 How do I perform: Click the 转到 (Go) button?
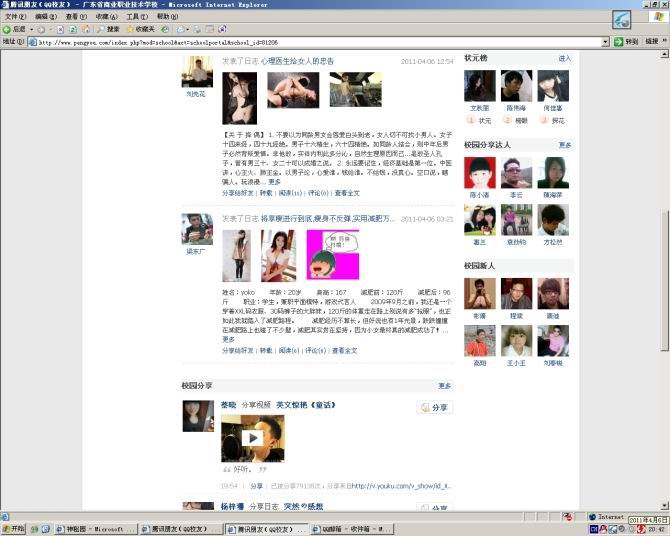coord(626,42)
